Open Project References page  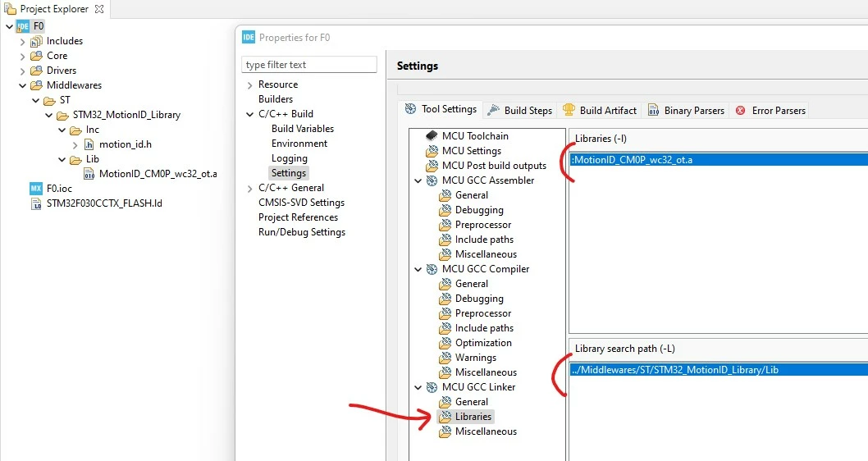tap(299, 217)
